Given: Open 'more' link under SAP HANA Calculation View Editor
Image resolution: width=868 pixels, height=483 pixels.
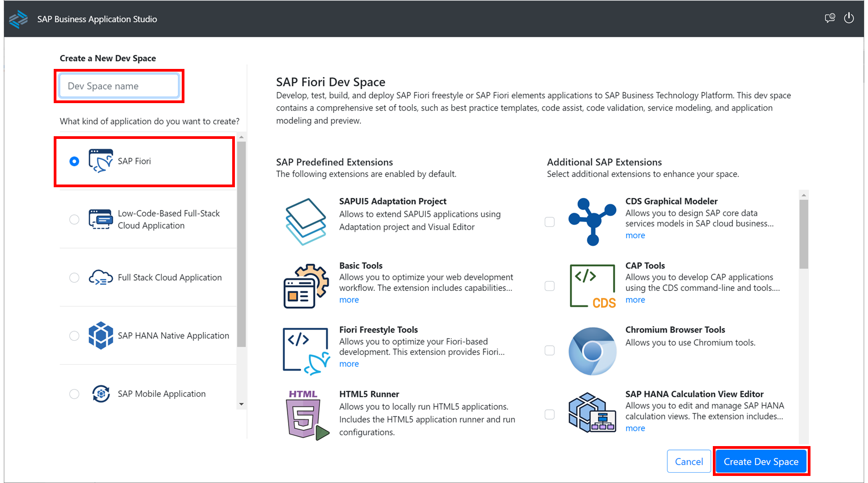Looking at the screenshot, I should tap(635, 428).
